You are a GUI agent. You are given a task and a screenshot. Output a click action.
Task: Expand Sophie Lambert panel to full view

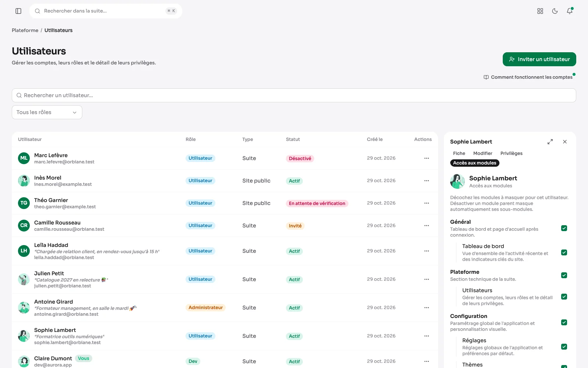coord(550,142)
